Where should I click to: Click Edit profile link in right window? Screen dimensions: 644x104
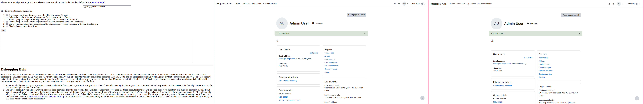pyautogui.click(x=528, y=58)
